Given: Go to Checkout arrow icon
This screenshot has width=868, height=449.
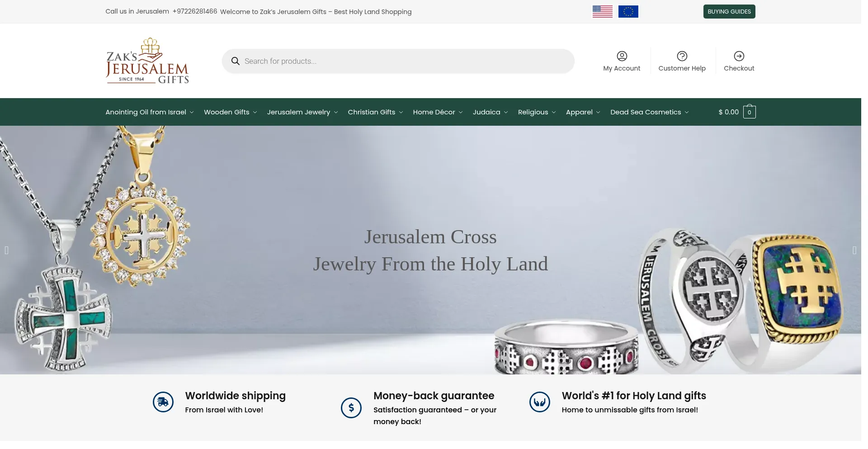Looking at the screenshot, I should point(739,56).
